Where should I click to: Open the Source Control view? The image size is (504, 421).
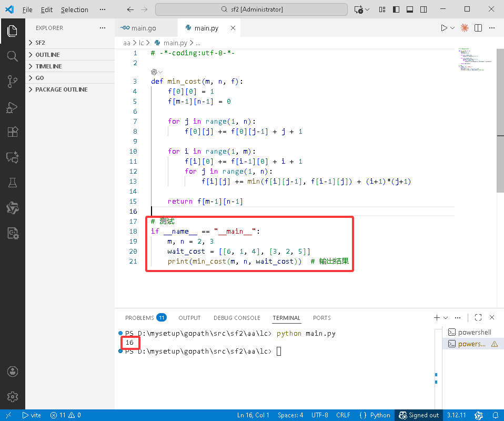click(x=12, y=82)
